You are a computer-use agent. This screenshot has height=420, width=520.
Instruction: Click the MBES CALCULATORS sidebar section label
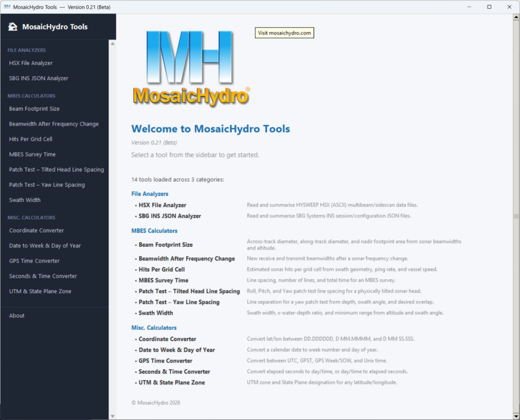pos(31,96)
